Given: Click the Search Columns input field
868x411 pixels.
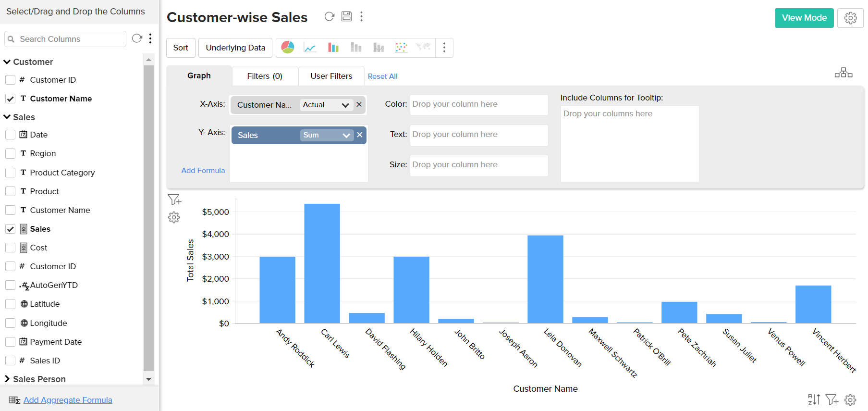Looking at the screenshot, I should point(70,39).
